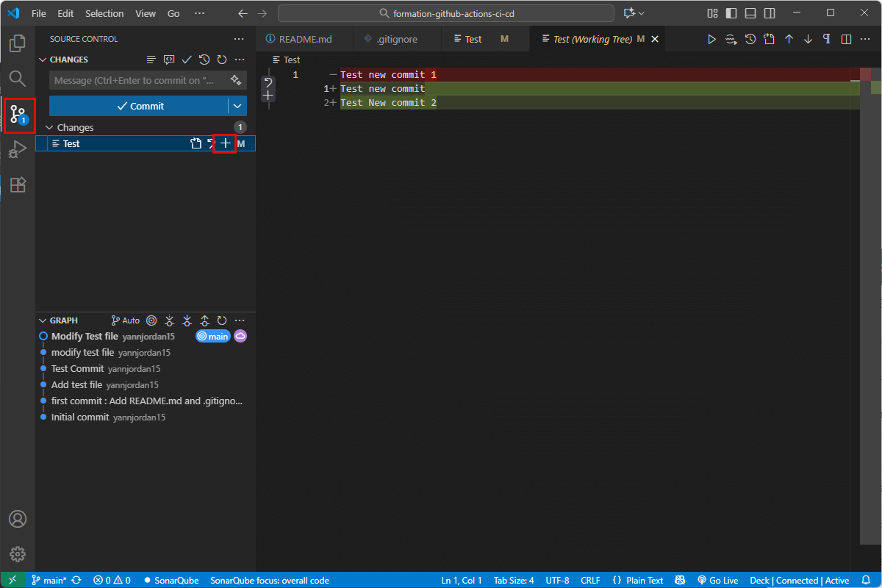This screenshot has width=882, height=588.
Task: Discard changes on the Test file
Action: point(211,143)
